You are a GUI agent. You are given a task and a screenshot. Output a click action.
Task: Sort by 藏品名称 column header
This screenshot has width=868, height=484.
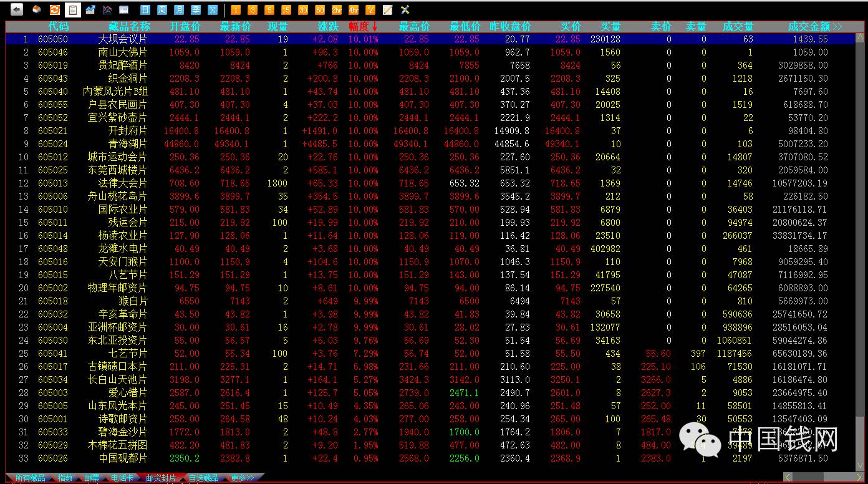coord(129,27)
